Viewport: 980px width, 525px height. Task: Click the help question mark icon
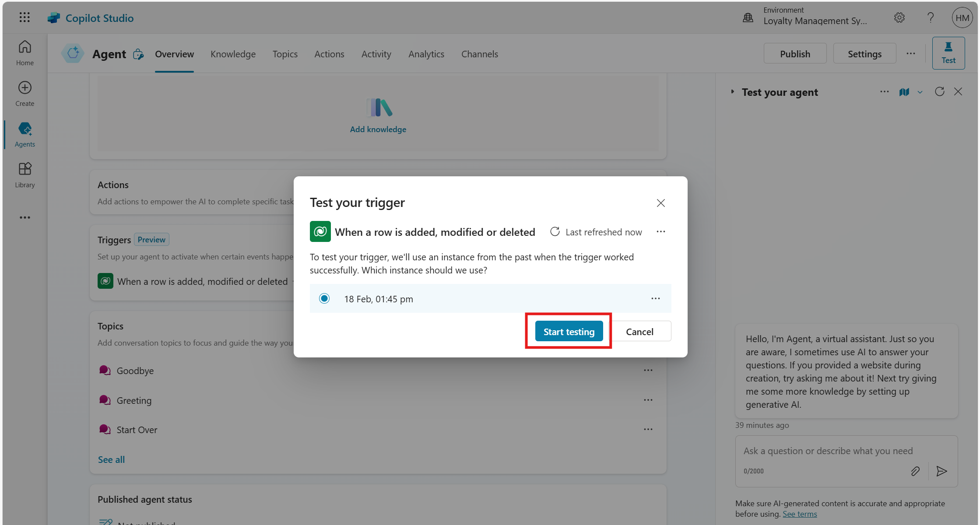click(931, 17)
